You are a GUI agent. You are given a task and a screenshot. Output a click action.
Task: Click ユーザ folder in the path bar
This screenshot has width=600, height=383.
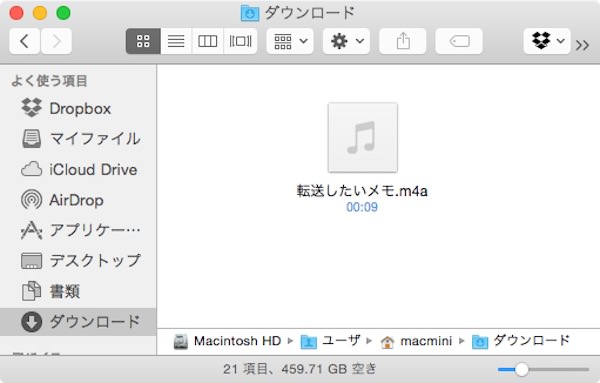[x=331, y=341]
